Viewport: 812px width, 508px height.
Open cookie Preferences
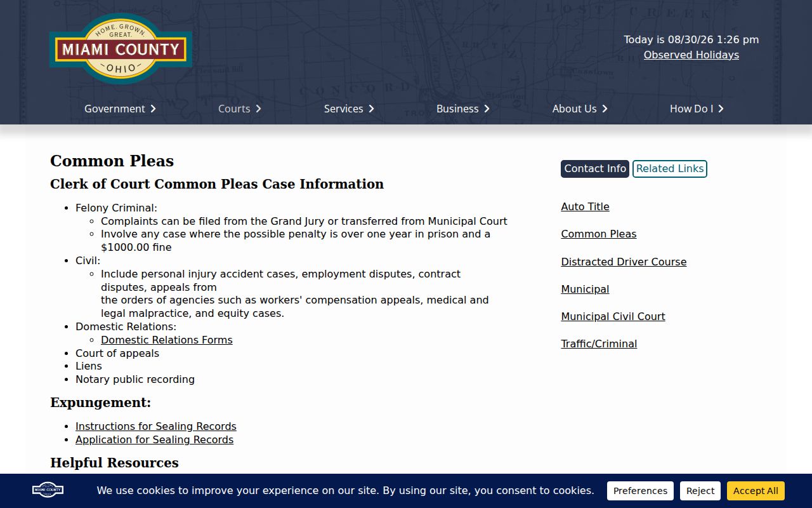(x=640, y=491)
